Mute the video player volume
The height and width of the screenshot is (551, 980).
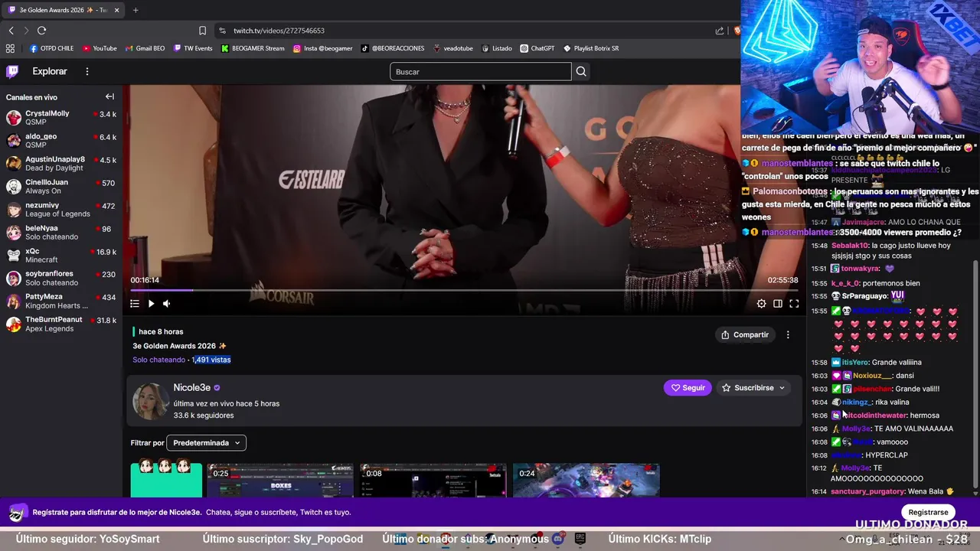pos(167,304)
